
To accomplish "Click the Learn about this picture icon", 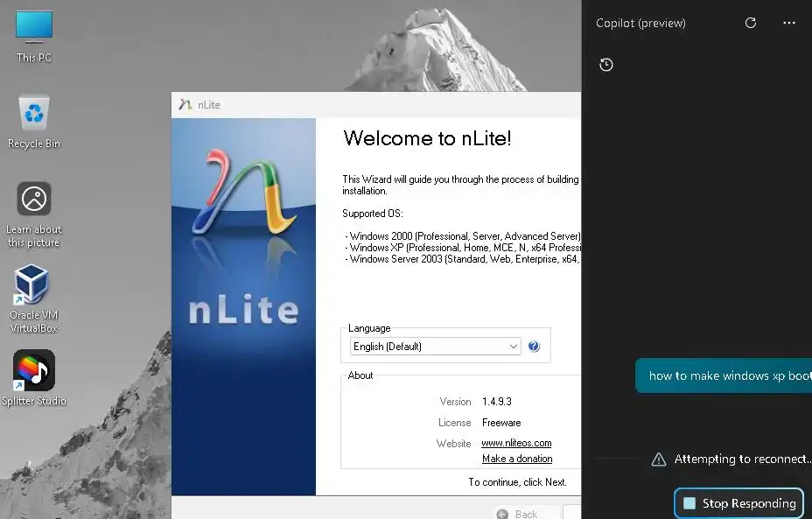I will click(x=33, y=214).
